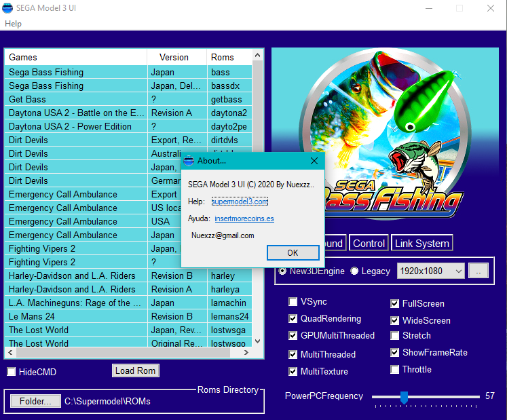The height and width of the screenshot is (420, 507).
Task: Open the Help menu
Action: point(14,24)
